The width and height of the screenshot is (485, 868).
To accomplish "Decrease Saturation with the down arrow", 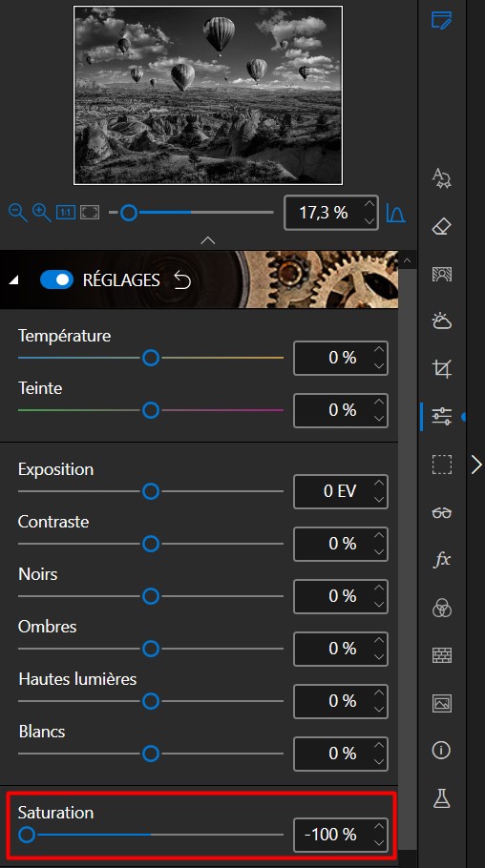I will point(379,842).
